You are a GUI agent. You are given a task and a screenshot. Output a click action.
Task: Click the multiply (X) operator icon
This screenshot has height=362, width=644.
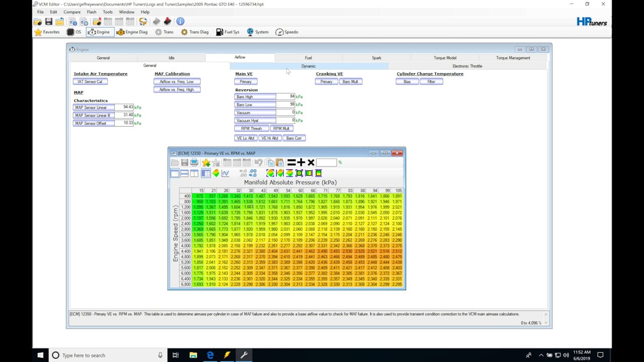(311, 162)
